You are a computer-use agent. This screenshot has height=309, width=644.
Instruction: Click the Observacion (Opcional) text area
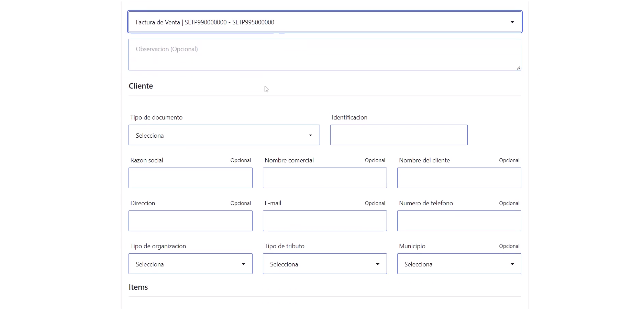[324, 55]
